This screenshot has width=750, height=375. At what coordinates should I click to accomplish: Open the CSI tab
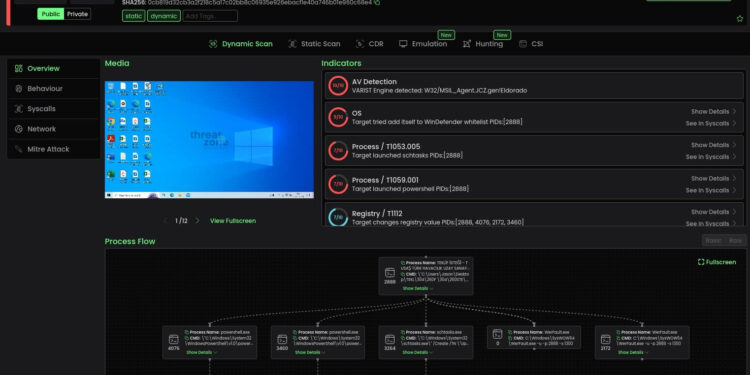(530, 44)
